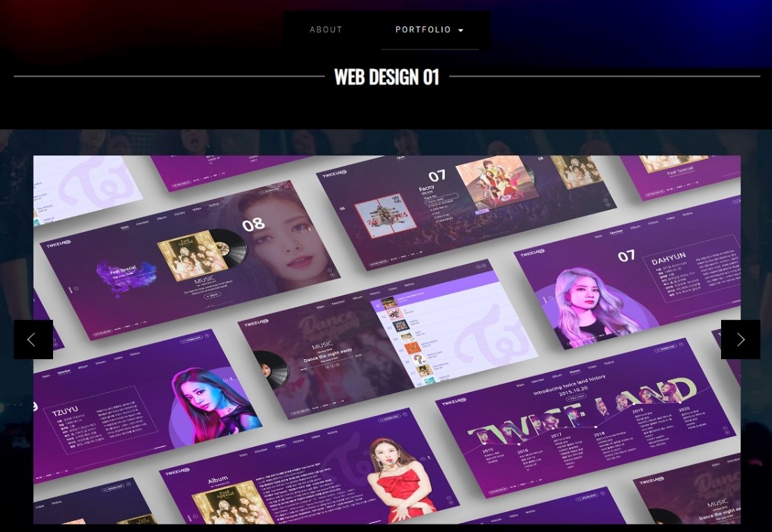Click the WEB DESIGN 01 heading
The image size is (772, 532).
(x=386, y=77)
